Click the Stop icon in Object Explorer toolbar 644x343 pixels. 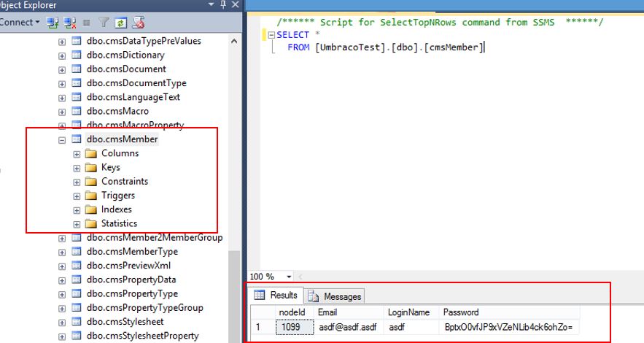click(86, 23)
